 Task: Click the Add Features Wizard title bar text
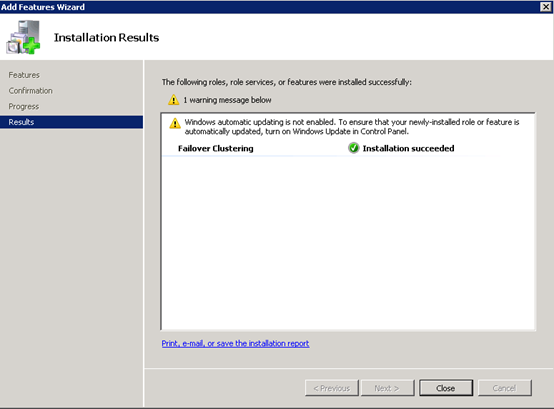pos(43,7)
